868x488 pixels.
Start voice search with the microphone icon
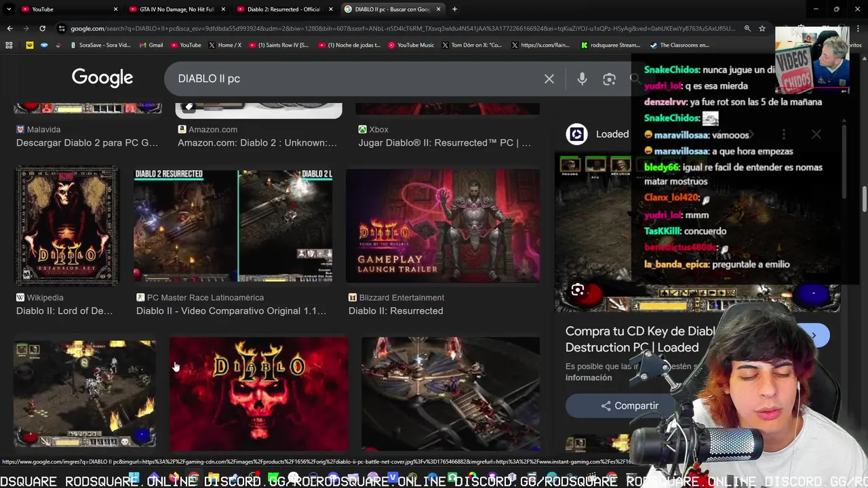pos(582,79)
